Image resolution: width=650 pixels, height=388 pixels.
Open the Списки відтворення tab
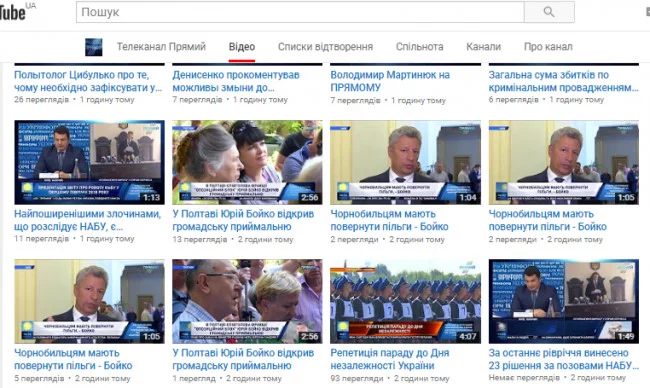click(325, 47)
